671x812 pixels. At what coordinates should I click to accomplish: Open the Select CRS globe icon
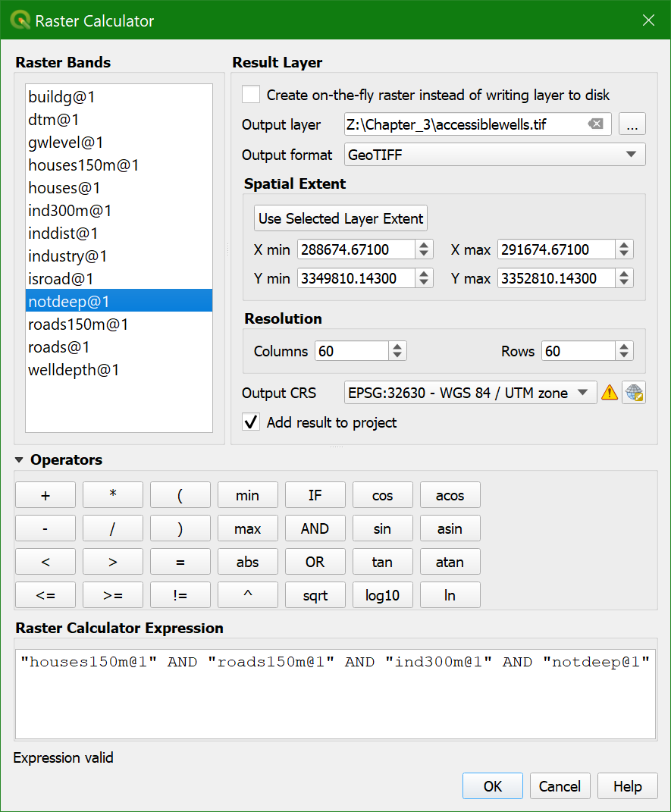634,393
